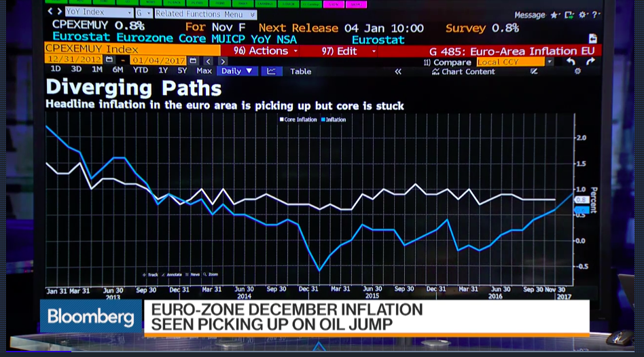The image size is (644, 357).
Task: Click the Diverging Paths chart title
Action: point(133,88)
